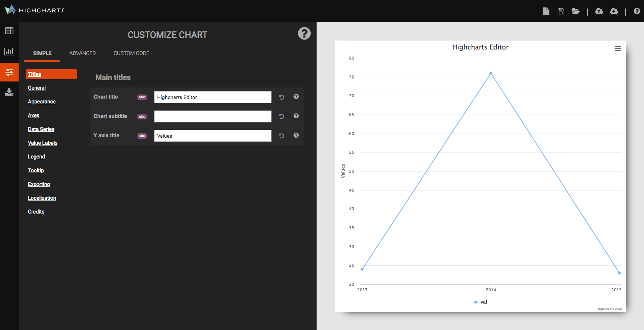The image size is (644, 330).
Task: Click the 2015 data point on chart
Action: tap(619, 273)
